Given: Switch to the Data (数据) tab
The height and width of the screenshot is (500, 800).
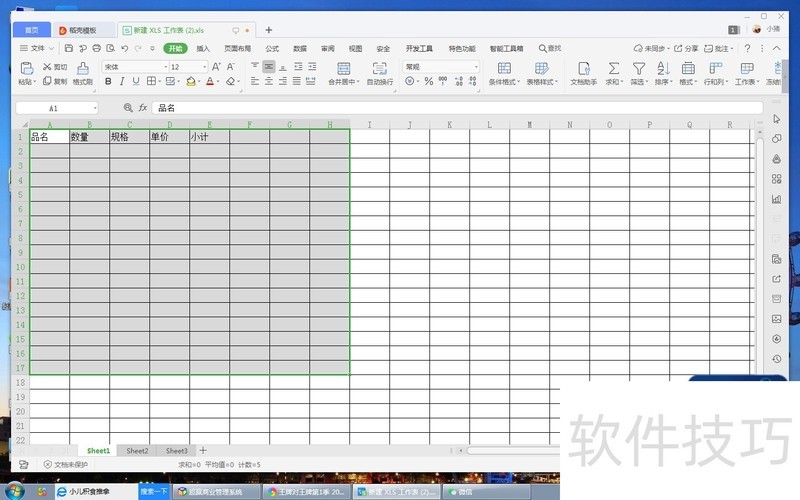Looking at the screenshot, I should 300,48.
